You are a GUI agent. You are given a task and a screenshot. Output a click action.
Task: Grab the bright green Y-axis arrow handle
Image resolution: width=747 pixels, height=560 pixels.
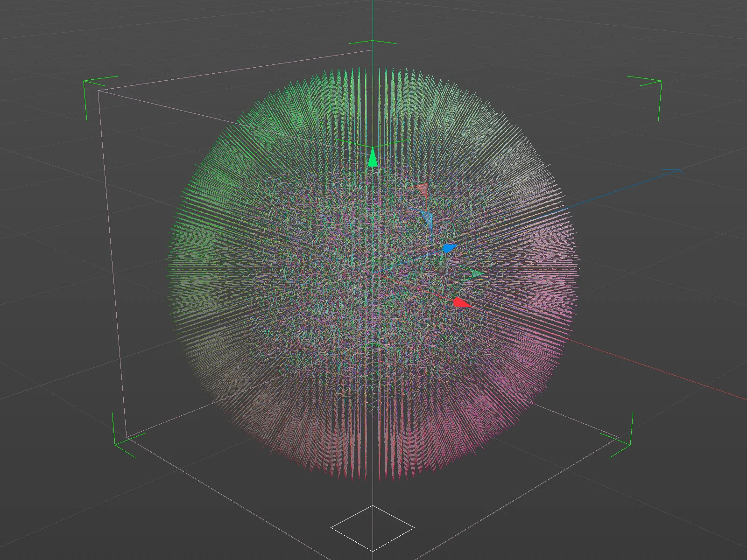(x=373, y=157)
